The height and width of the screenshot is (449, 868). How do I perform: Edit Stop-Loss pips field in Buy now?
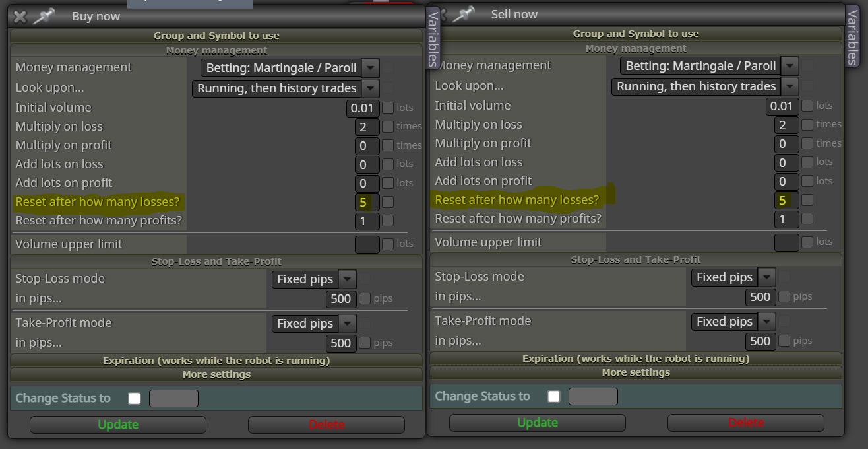click(x=341, y=299)
